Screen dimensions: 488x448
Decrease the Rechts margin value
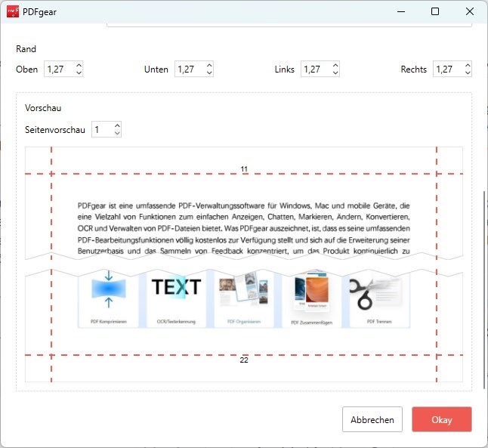(468, 73)
